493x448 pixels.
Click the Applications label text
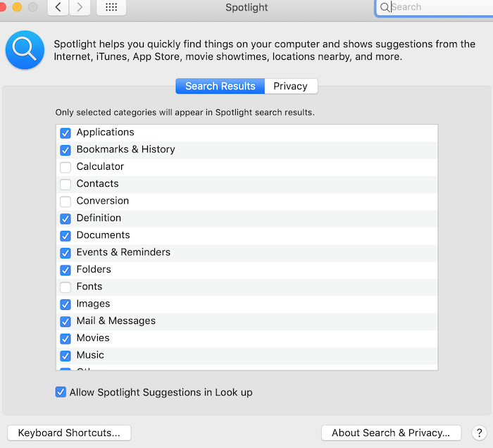pos(106,132)
